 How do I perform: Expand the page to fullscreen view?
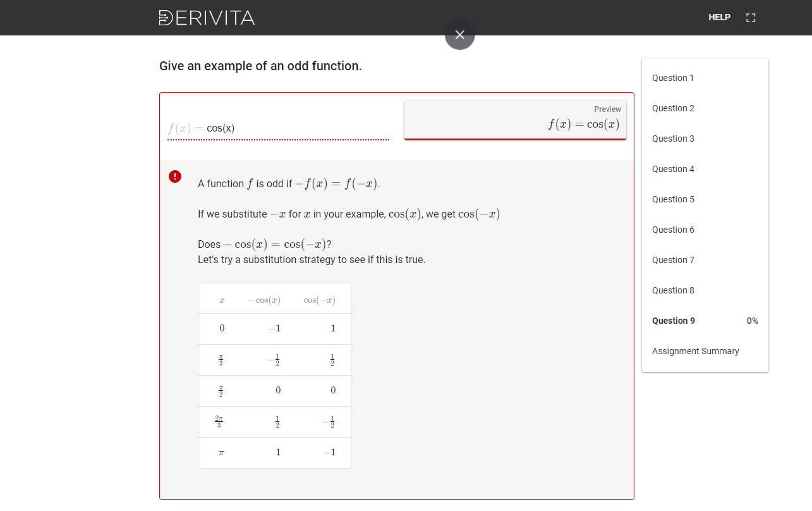click(x=750, y=17)
